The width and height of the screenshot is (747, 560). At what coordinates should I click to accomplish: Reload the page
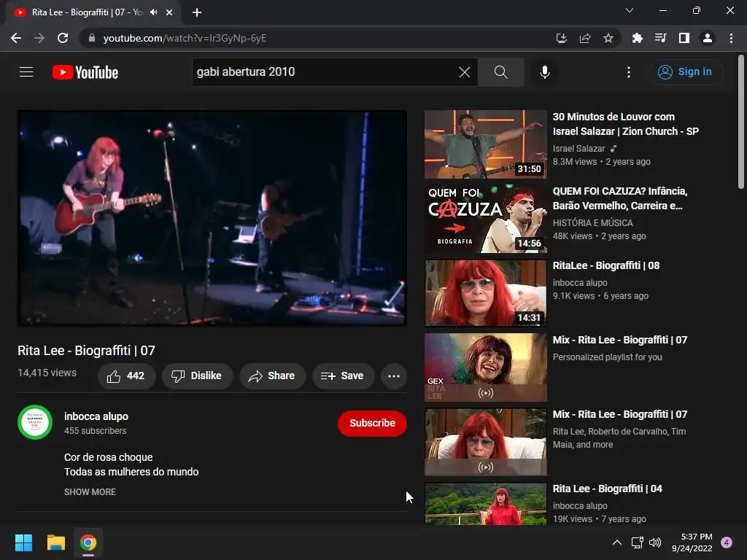click(63, 38)
